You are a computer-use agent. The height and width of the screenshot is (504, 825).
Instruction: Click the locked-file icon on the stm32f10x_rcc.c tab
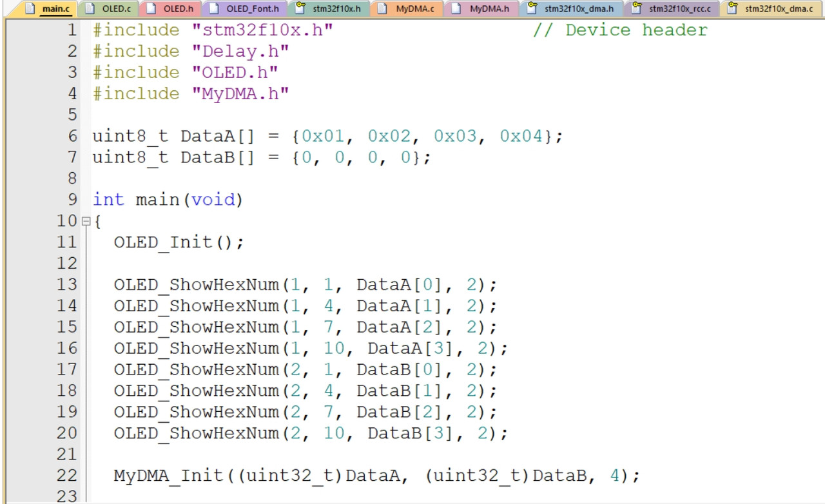point(636,9)
